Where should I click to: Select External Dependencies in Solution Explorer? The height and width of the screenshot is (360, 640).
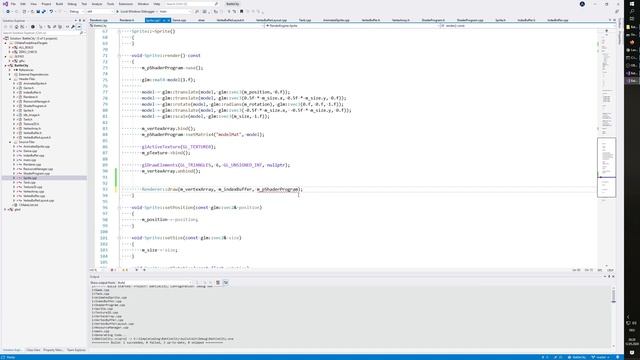33,74
